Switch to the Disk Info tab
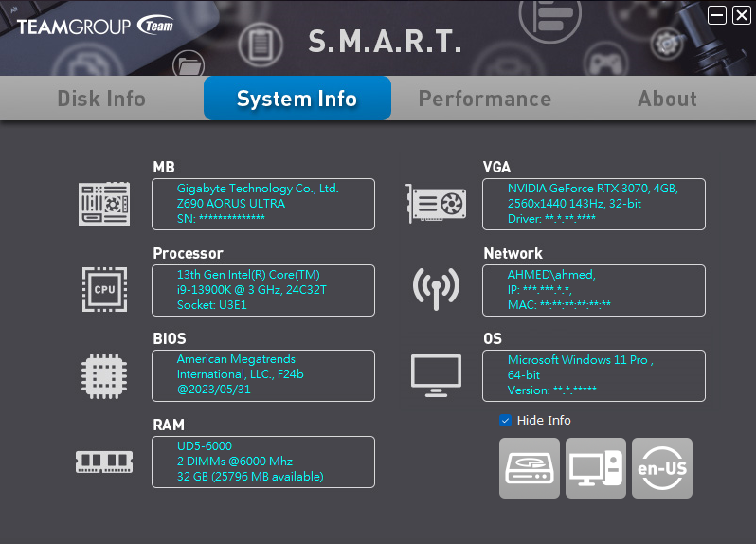 pyautogui.click(x=101, y=99)
